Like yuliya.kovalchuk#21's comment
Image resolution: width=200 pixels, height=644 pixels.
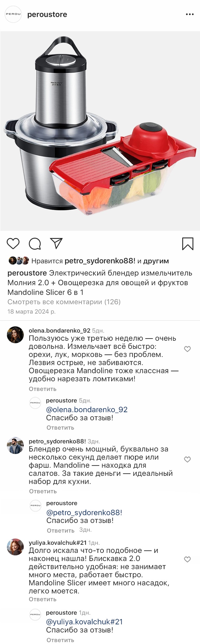[x=187, y=559]
